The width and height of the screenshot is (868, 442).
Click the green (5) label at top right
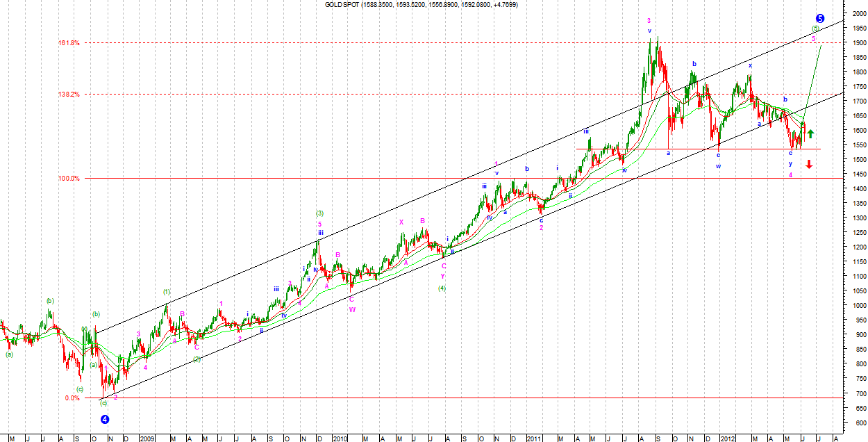(816, 28)
